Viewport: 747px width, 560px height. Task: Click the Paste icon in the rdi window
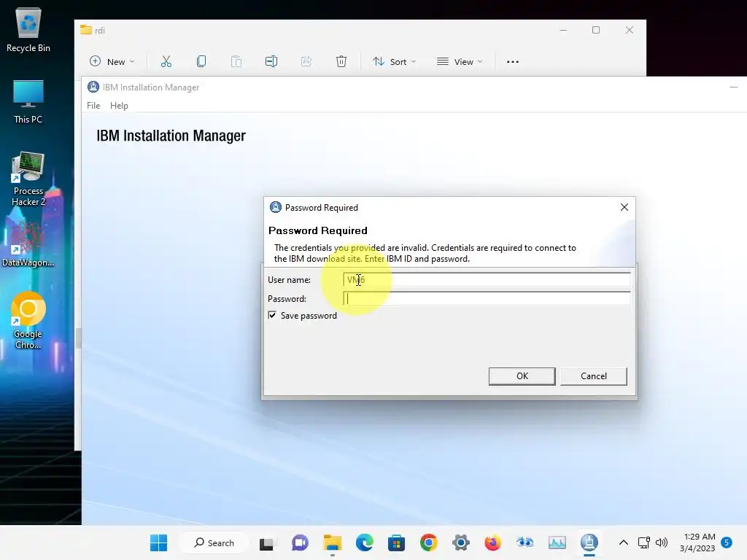[x=236, y=61]
